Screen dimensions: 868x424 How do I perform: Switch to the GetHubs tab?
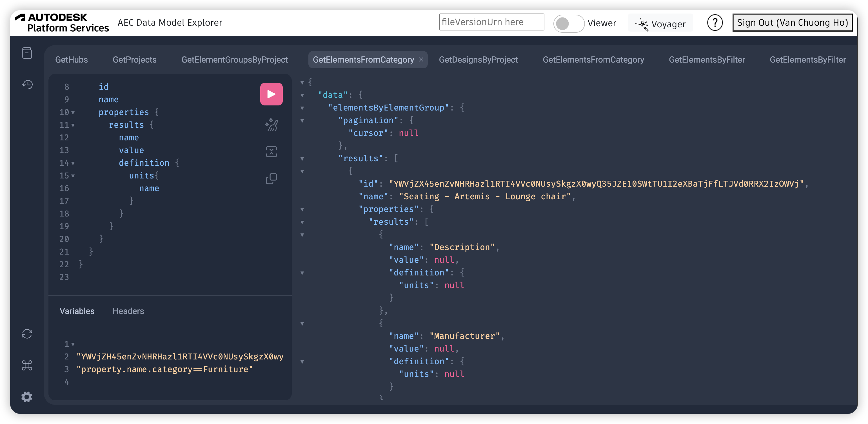[x=72, y=60]
